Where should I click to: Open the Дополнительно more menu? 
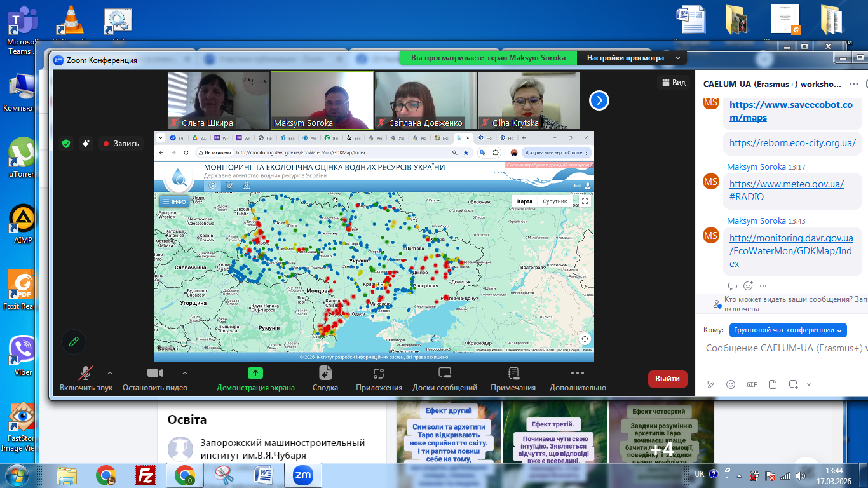point(577,379)
